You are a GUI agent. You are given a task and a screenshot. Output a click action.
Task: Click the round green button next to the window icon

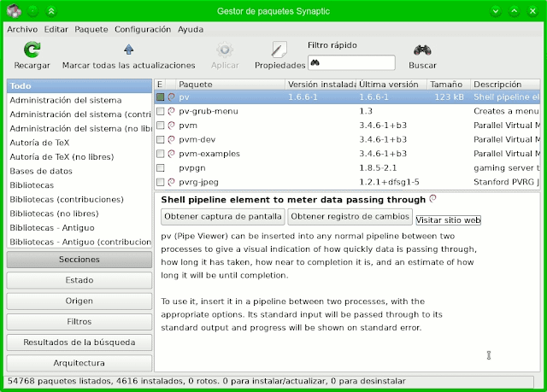[x=32, y=11]
